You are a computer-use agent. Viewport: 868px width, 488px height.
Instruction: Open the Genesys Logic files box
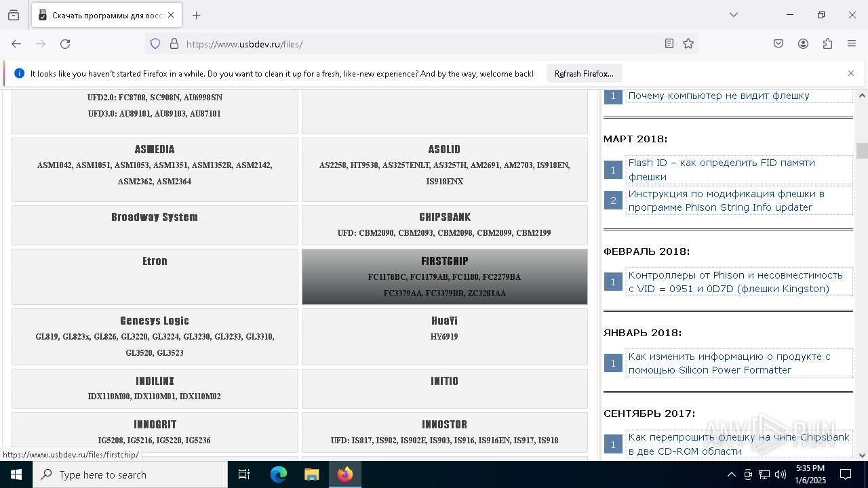point(155,337)
